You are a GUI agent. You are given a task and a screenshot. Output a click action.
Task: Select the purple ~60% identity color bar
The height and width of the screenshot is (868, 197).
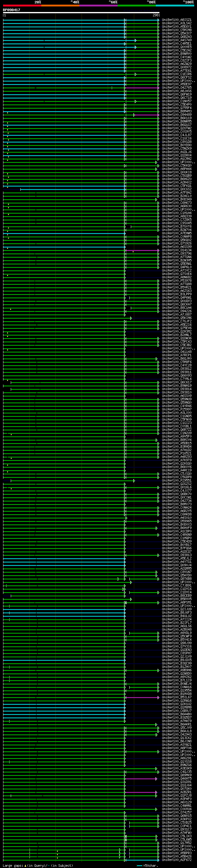click(99, 6)
